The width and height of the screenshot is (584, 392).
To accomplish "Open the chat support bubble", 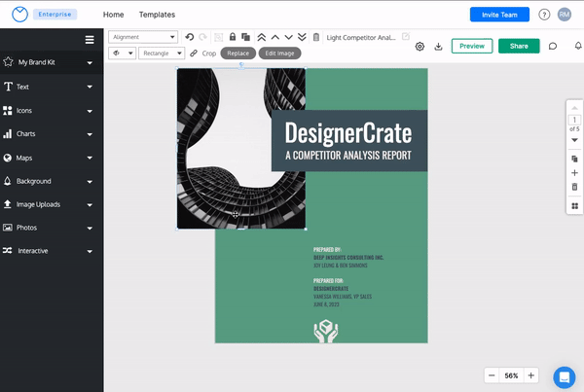I will click(565, 377).
